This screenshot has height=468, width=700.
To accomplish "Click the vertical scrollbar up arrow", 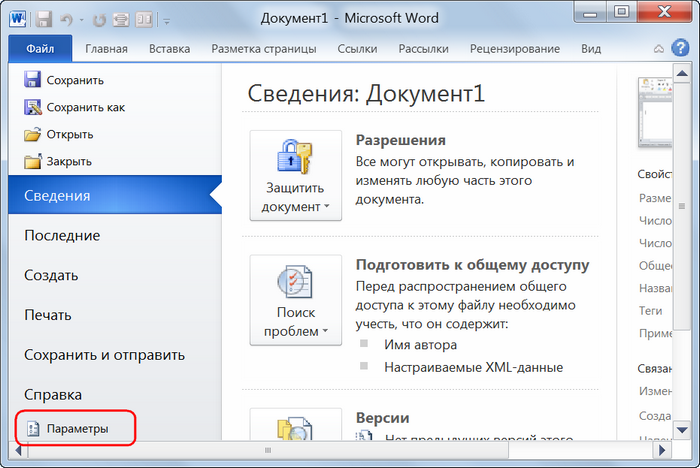I will (x=682, y=73).
